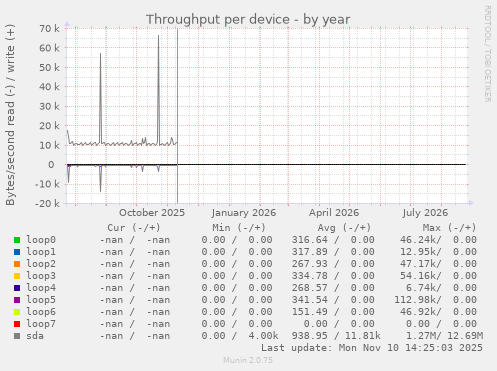This screenshot has height=371, width=497.
Task: Click the 'loop2' legend label
Action: click(41, 264)
